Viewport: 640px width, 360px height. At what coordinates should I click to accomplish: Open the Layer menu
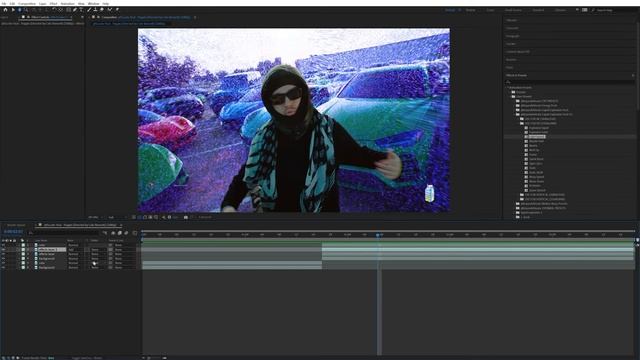pos(42,3)
